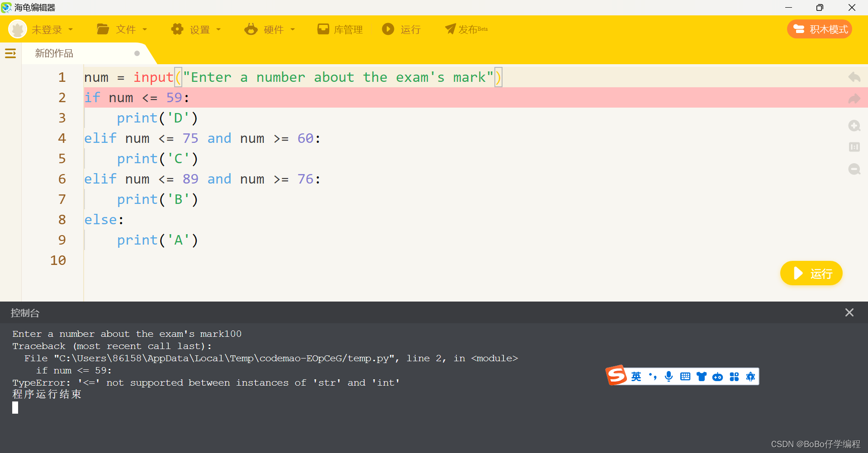The image size is (868, 453).
Task: Click 'elif num <= 89 and num >= 76:'
Action: [x=203, y=179]
